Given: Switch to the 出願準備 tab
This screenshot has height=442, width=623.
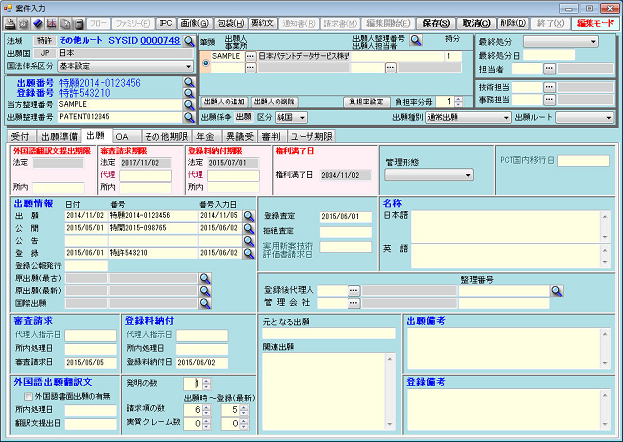Looking at the screenshot, I should (59, 136).
